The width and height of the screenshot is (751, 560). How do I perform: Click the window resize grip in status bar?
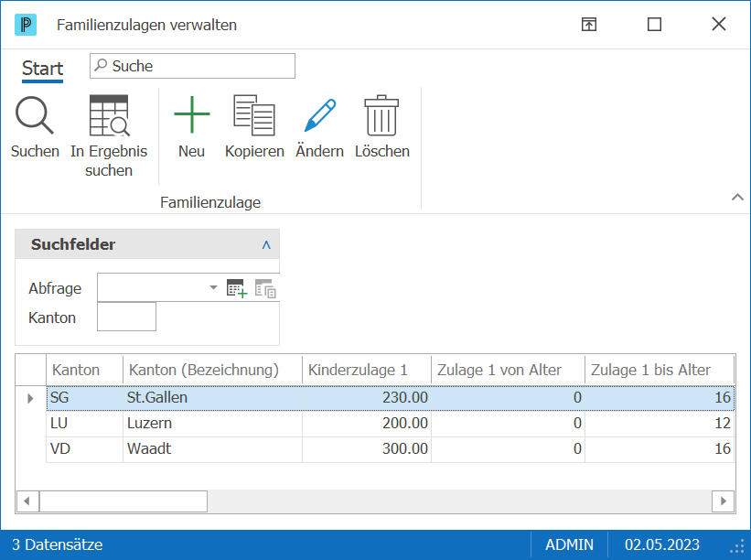pyautogui.click(x=737, y=546)
